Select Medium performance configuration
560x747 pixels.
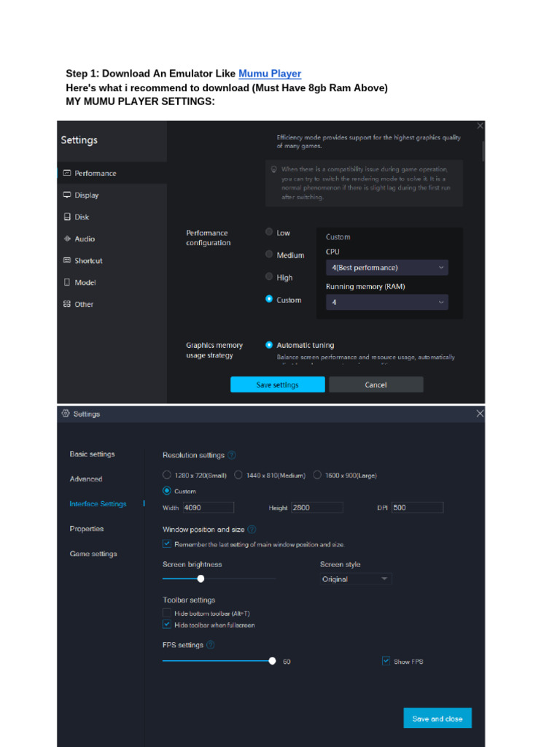tap(269, 255)
